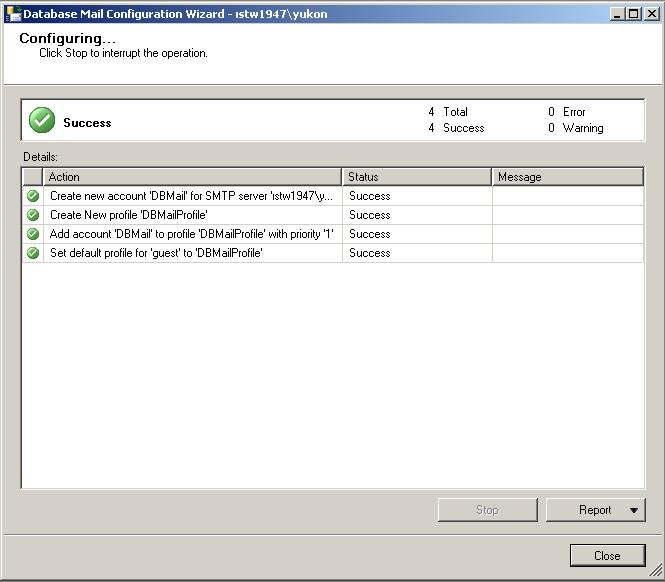The width and height of the screenshot is (665, 582).
Task: Maximize the Database Mail wizard window
Action: click(x=634, y=14)
